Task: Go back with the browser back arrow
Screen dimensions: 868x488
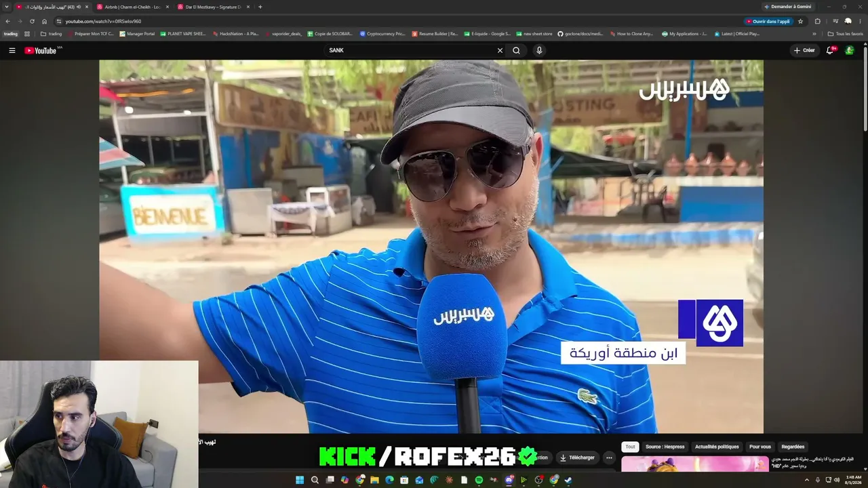Action: (7, 21)
